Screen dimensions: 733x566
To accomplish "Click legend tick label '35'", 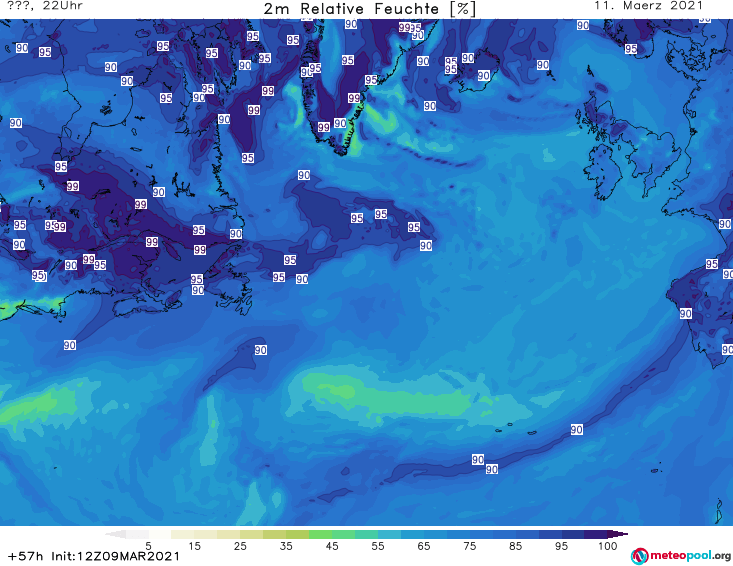I will pyautogui.click(x=286, y=546).
